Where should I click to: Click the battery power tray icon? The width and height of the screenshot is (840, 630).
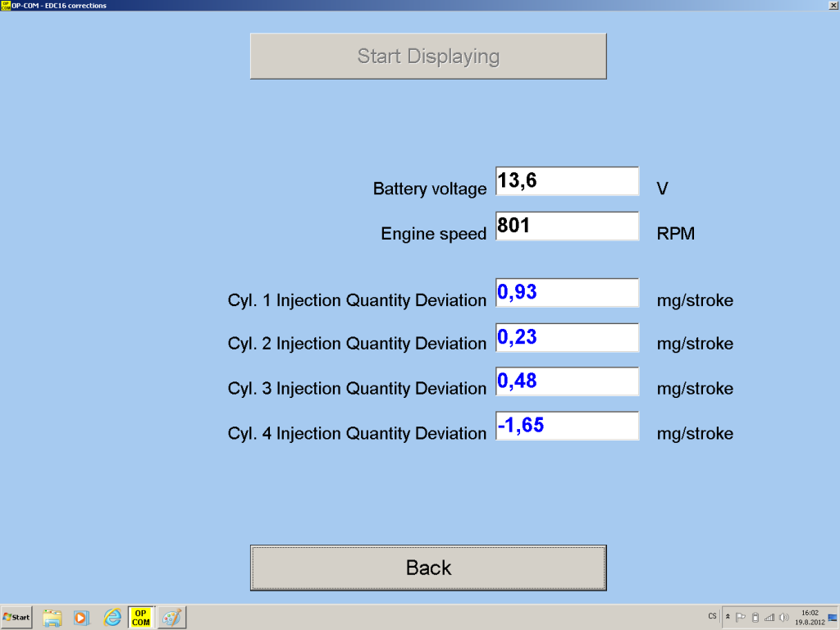point(756,617)
